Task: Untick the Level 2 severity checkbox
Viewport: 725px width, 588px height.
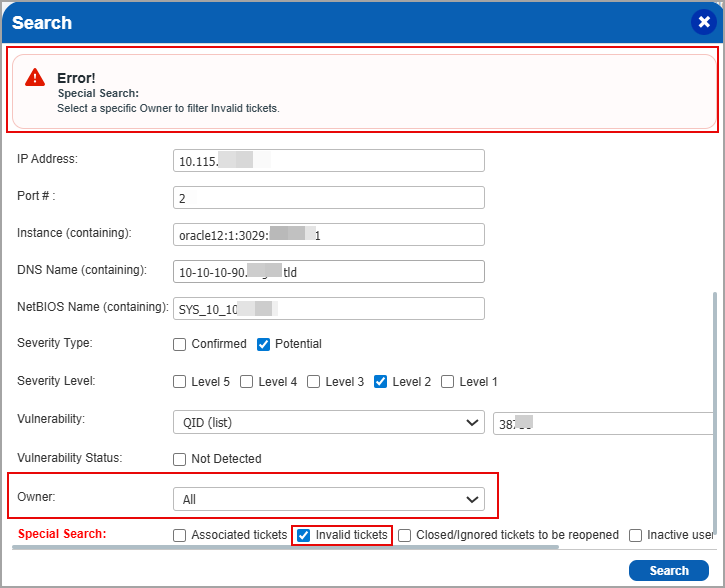Action: point(381,381)
